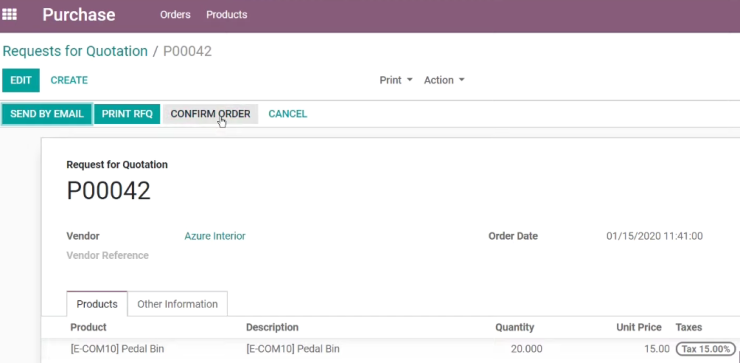Viewport: 740px width, 363px height.
Task: Go back to Requests for Quotation breadcrumb
Action: point(75,51)
